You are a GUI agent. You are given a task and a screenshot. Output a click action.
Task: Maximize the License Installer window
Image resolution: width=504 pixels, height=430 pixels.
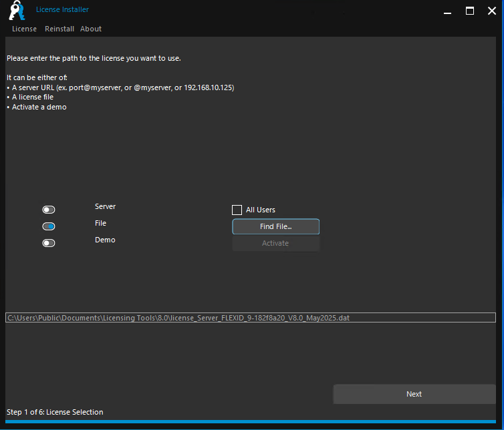click(x=469, y=11)
